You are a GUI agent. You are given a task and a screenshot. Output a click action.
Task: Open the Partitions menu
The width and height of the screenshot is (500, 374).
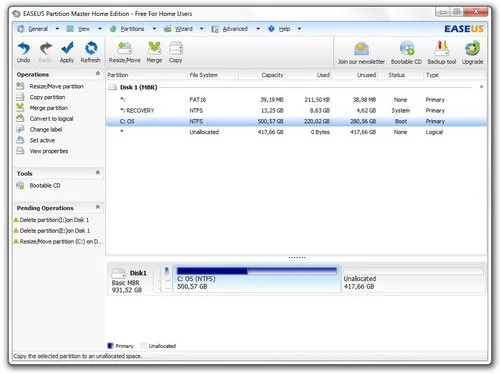click(x=132, y=29)
